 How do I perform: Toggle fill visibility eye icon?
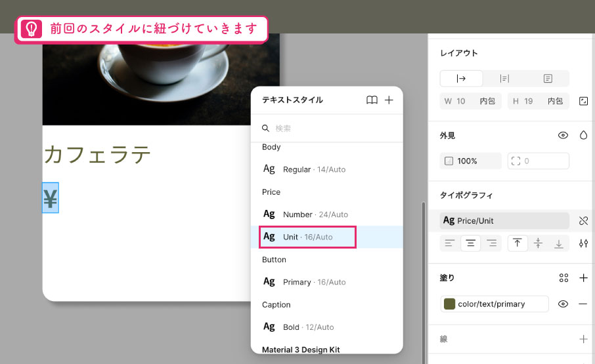coord(563,304)
